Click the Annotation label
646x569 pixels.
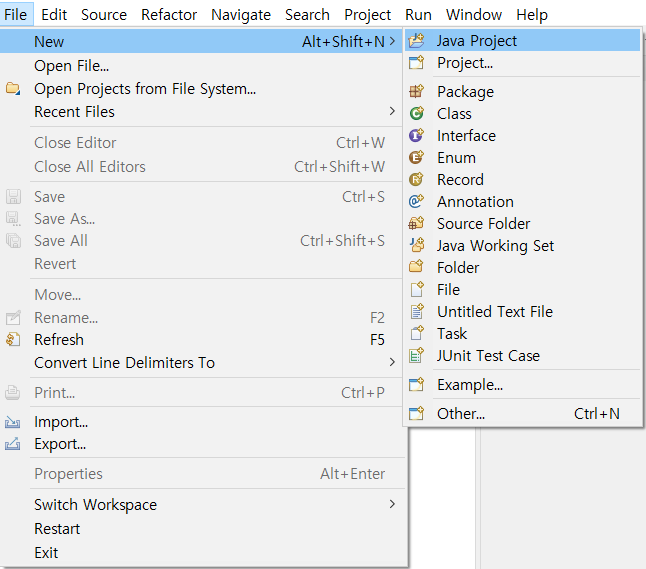pos(475,201)
